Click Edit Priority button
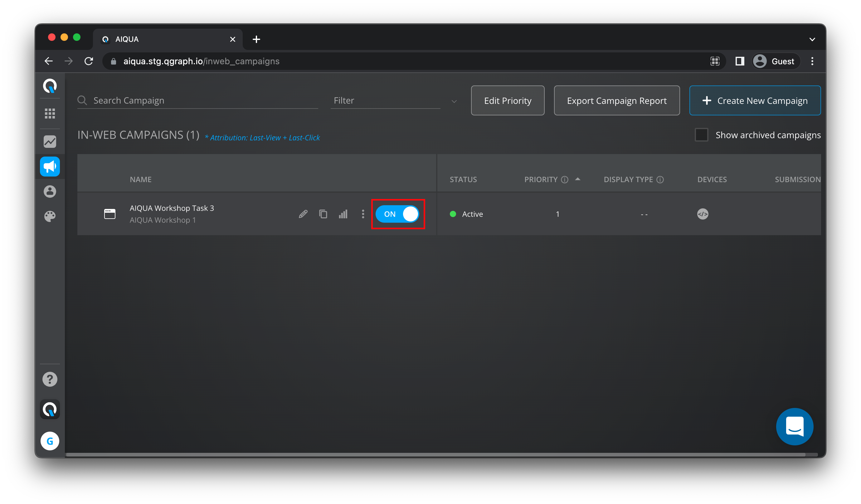 point(507,101)
